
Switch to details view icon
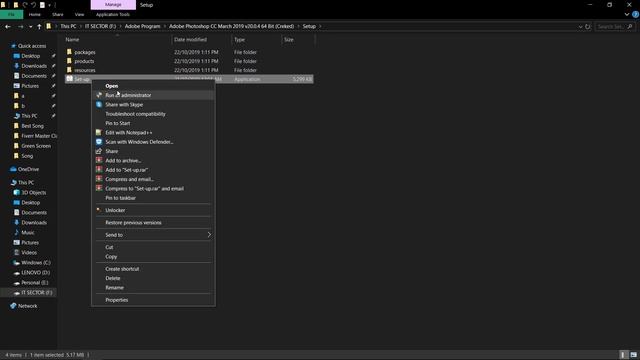coord(623,355)
